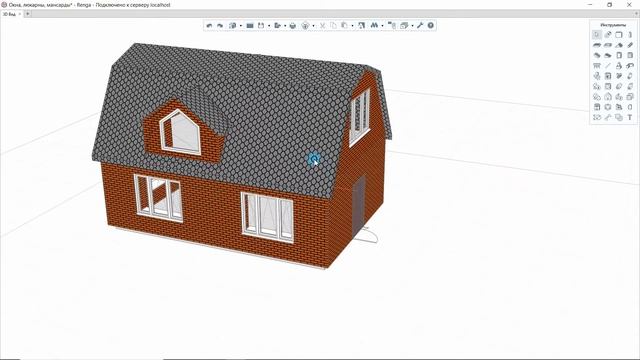Click the layered sheets icon in the toolbar
This screenshot has width=640, height=360.
(404, 26)
